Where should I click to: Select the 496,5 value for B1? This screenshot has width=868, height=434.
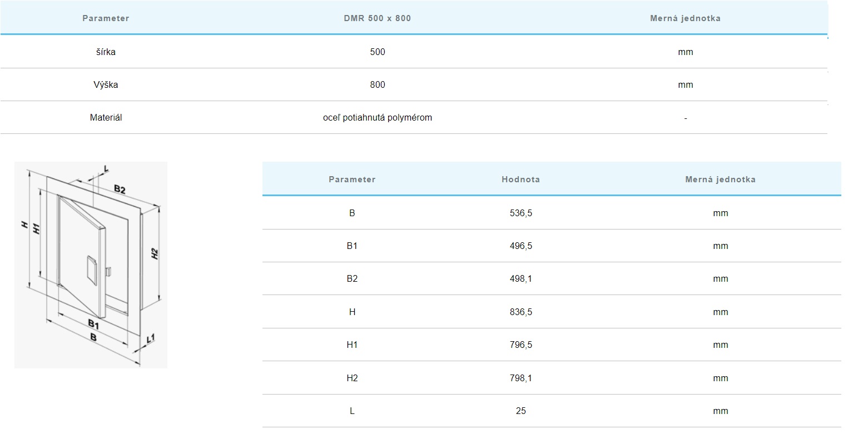click(520, 246)
